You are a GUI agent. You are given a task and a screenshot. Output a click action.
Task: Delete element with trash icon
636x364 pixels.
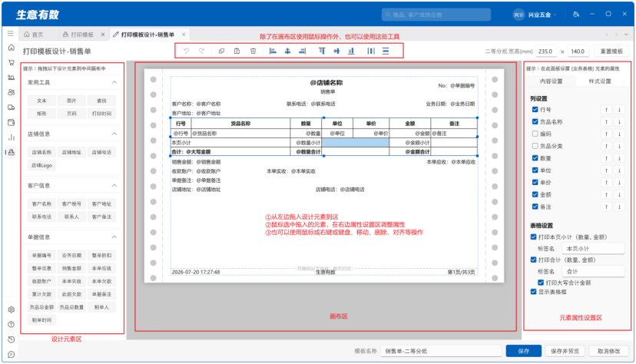(x=253, y=51)
